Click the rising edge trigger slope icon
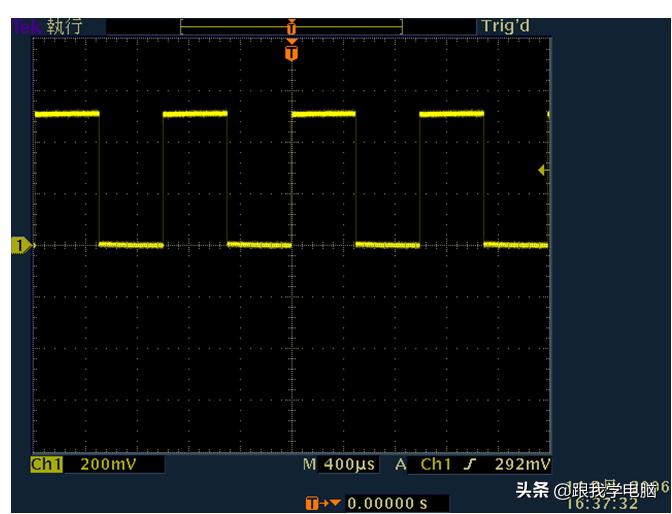Image resolution: width=672 pixels, height=514 pixels. pos(471,464)
